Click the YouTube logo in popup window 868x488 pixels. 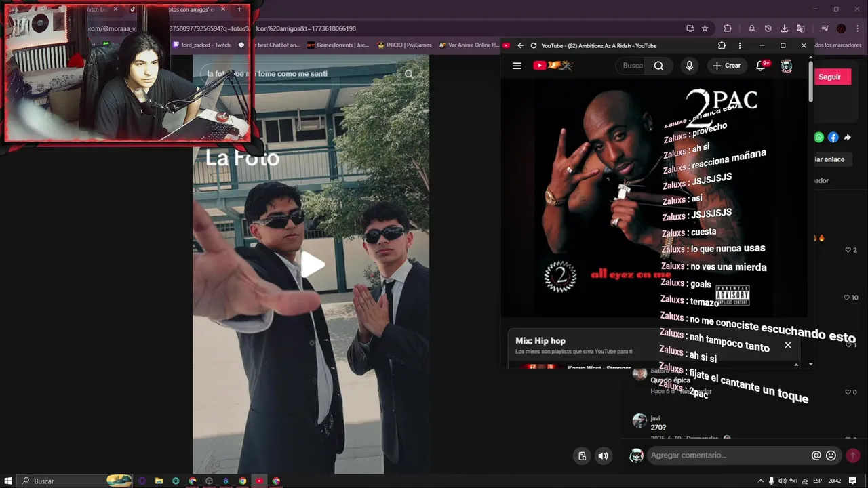553,66
